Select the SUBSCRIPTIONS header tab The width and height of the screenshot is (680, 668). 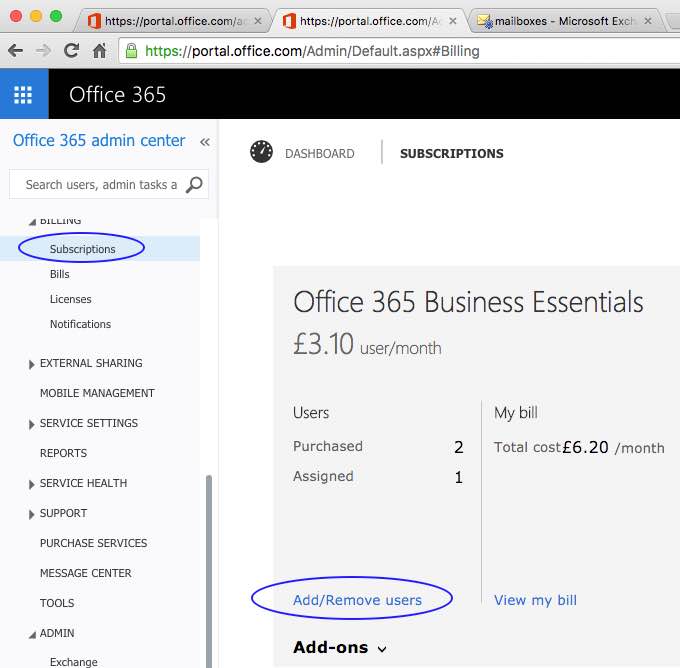click(451, 154)
